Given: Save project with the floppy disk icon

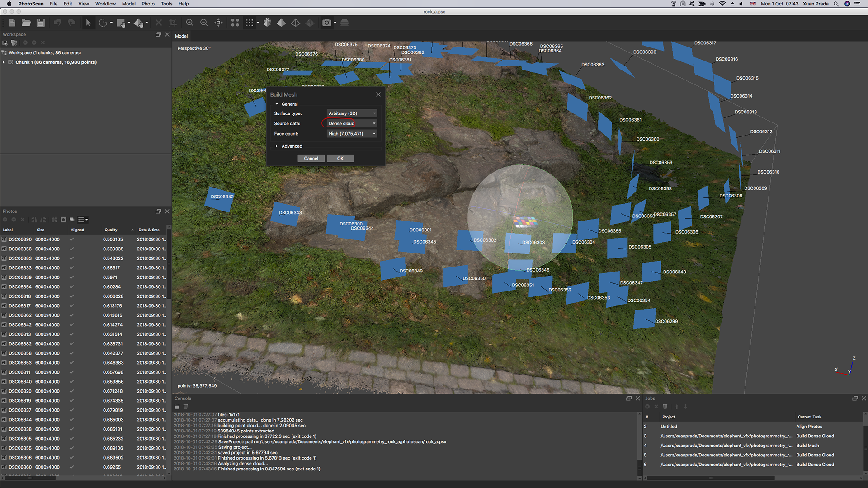Looking at the screenshot, I should 41,23.
